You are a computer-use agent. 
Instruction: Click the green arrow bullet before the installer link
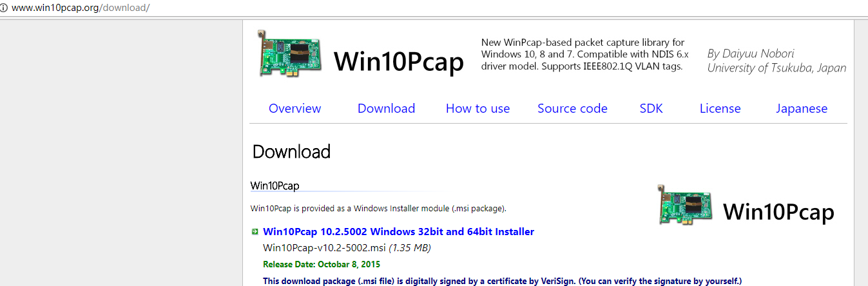255,232
